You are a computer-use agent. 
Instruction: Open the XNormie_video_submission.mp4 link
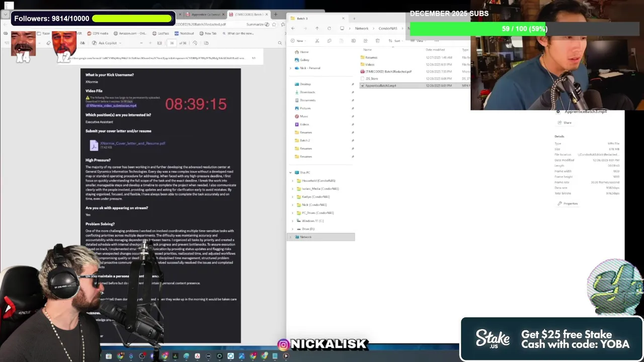pos(111,106)
